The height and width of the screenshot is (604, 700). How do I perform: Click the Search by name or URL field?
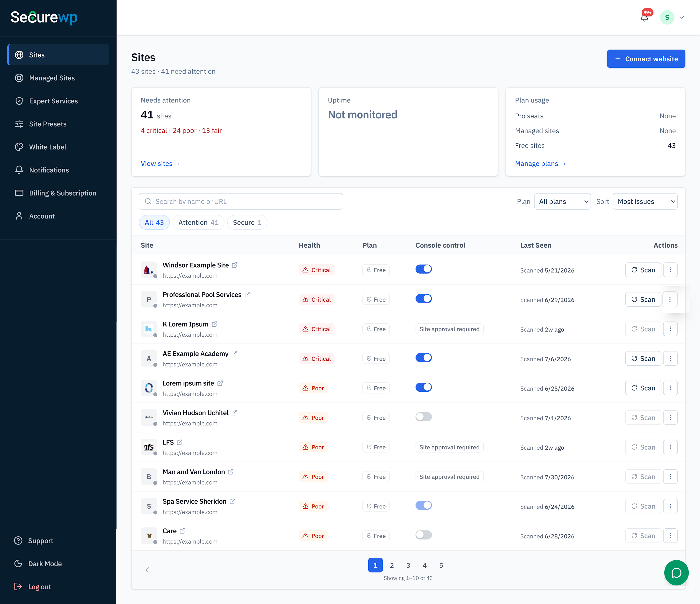[x=241, y=201]
